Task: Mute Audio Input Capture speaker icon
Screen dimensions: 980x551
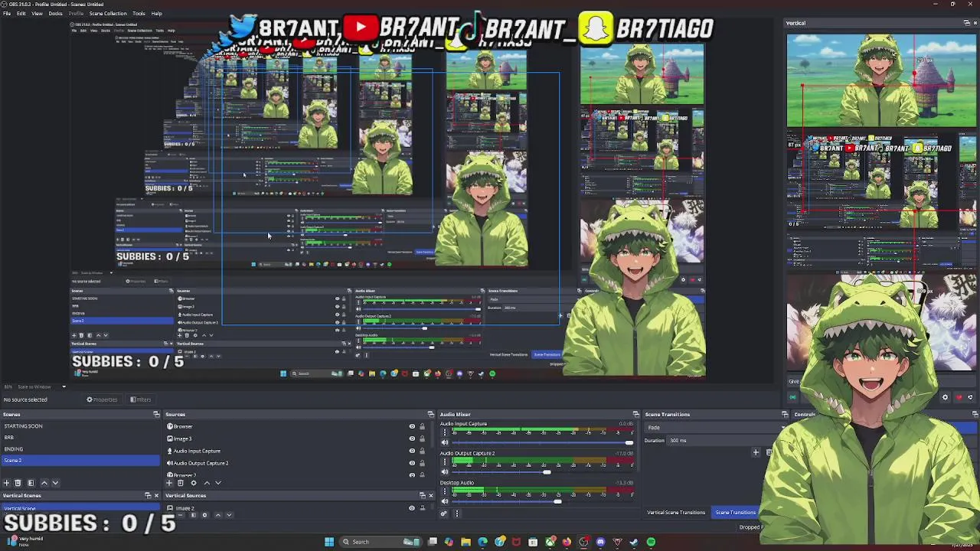Action: [x=444, y=442]
